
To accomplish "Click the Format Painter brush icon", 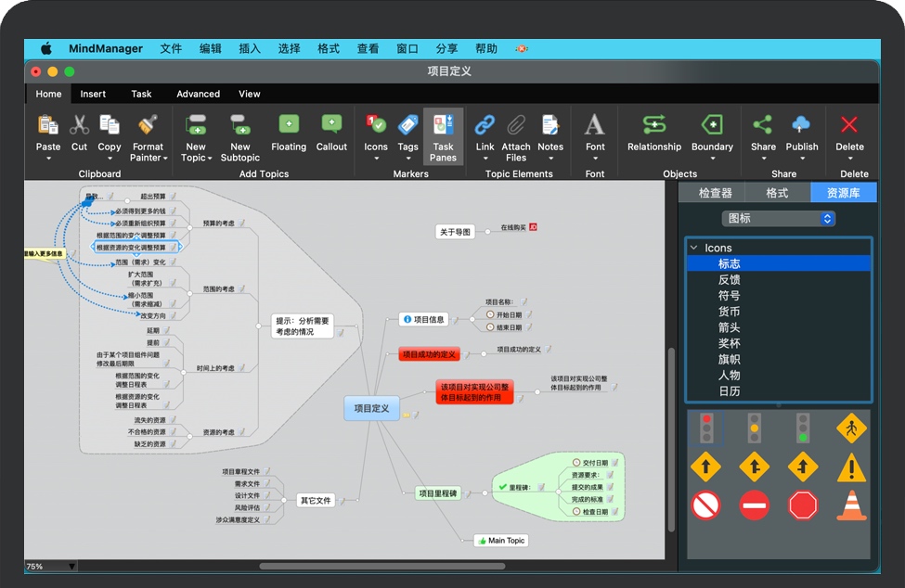I will click(147, 125).
